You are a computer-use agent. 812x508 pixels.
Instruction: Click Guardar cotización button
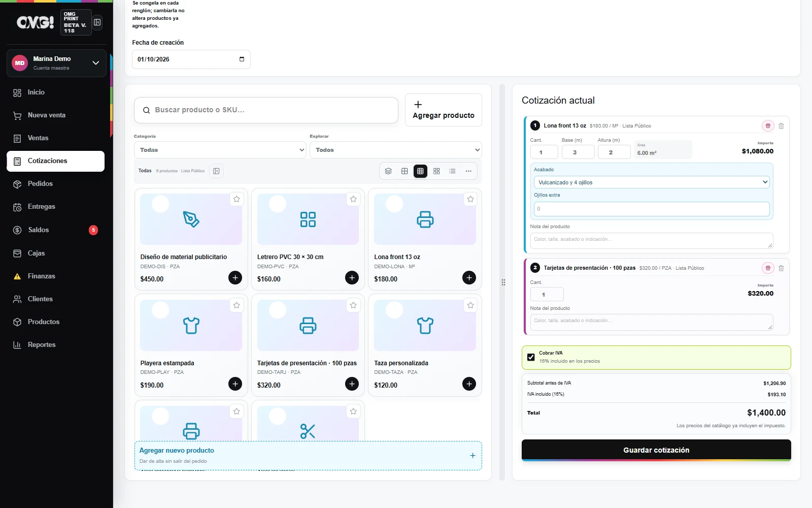(656, 450)
